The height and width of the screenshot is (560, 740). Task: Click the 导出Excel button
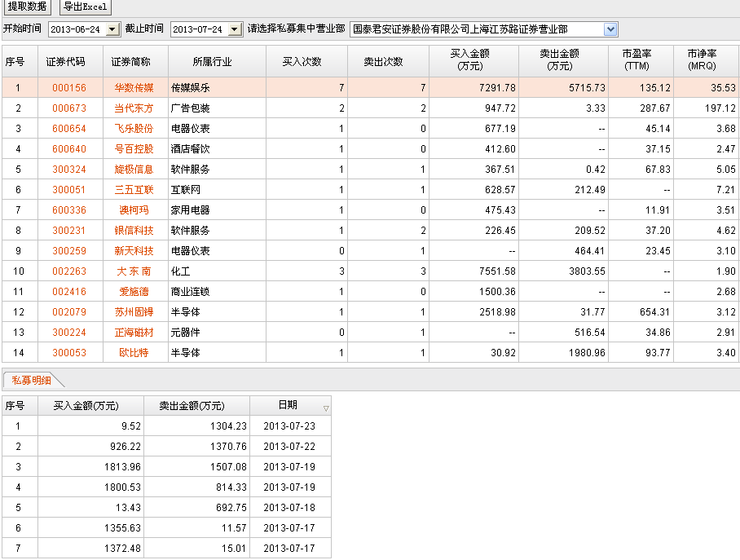[85, 7]
